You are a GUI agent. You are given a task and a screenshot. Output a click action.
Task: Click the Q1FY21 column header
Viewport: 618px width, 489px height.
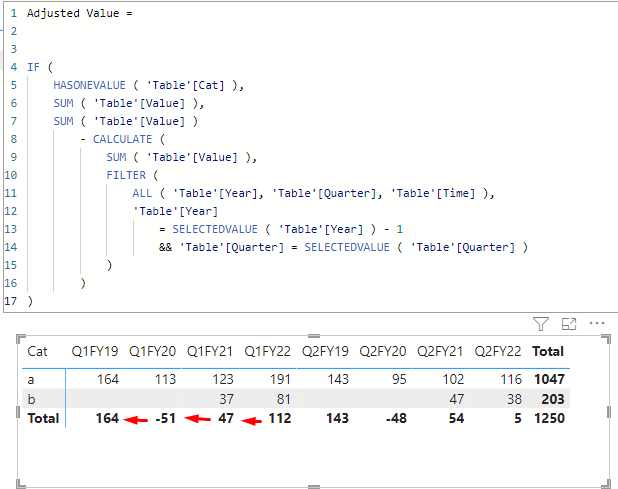click(210, 351)
